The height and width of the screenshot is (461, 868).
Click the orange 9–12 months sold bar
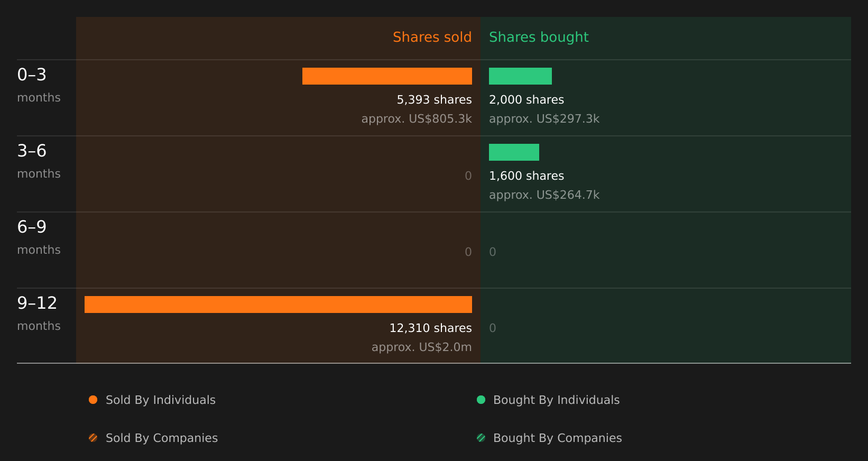point(278,305)
